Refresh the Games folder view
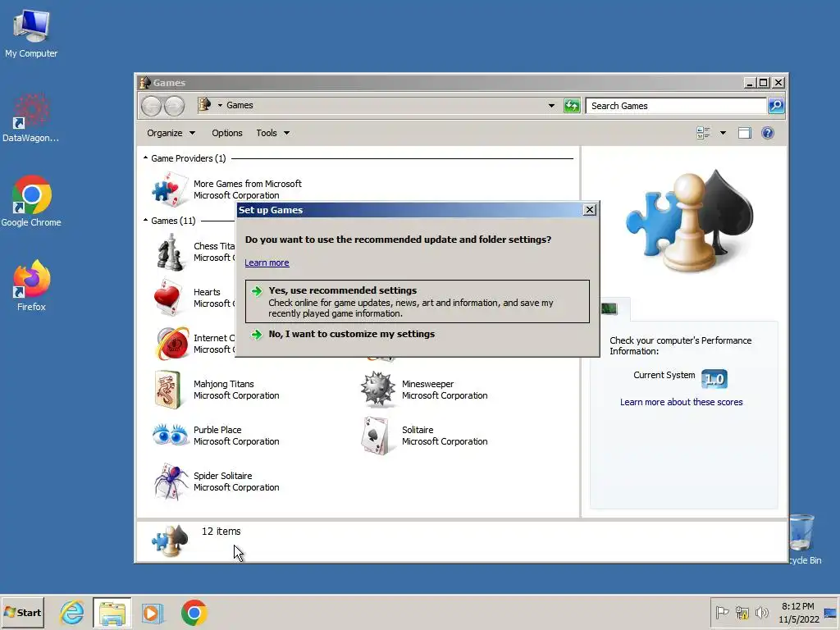This screenshot has width=840, height=630. 572,106
